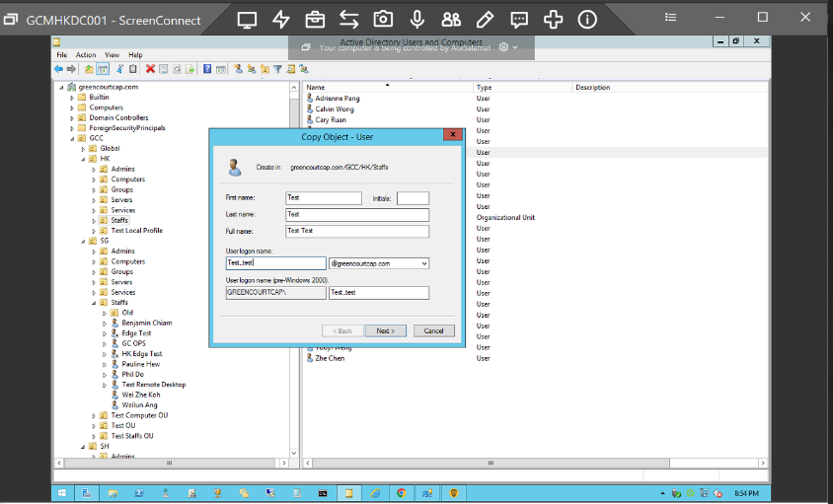Open Google Chrome from the taskbar
The width and height of the screenshot is (833, 504).
coord(401,493)
